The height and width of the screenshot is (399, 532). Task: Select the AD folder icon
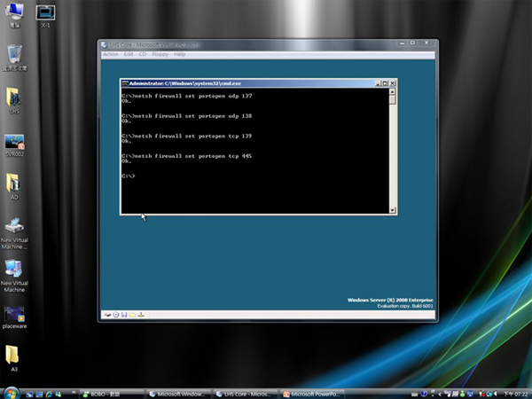(14, 184)
